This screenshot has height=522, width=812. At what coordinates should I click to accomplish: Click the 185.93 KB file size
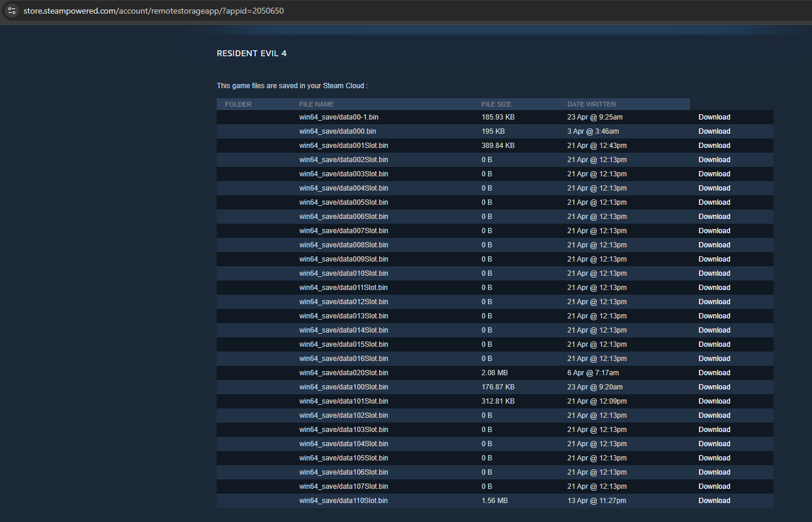tap(498, 117)
